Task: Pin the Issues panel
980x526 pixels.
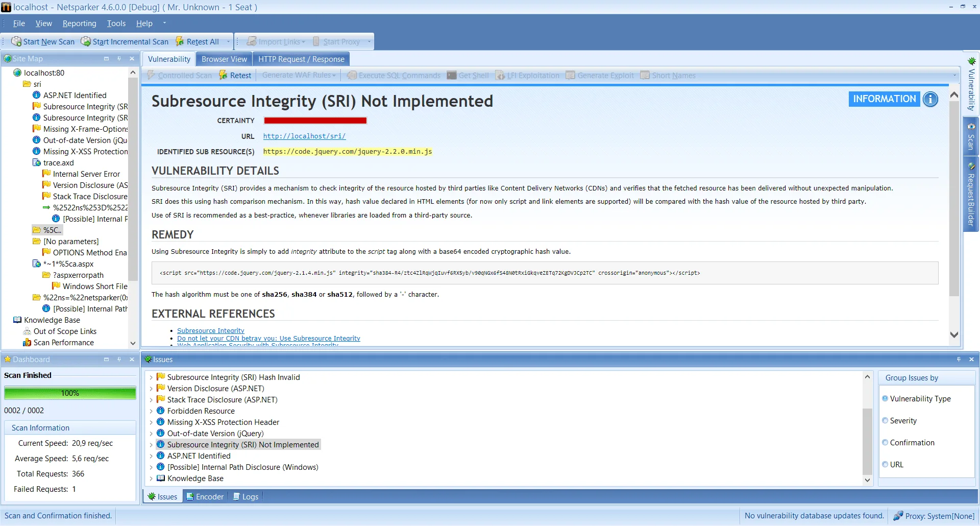Action: 959,360
